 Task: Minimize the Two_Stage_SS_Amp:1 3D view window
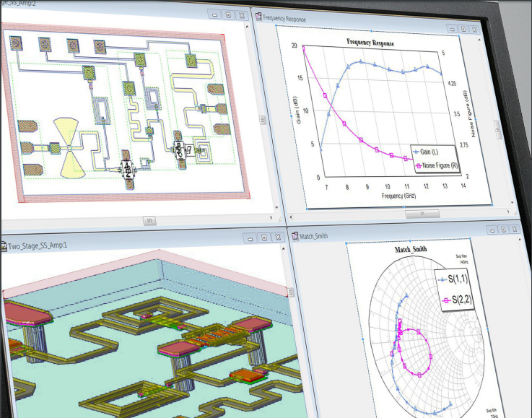pos(250,238)
